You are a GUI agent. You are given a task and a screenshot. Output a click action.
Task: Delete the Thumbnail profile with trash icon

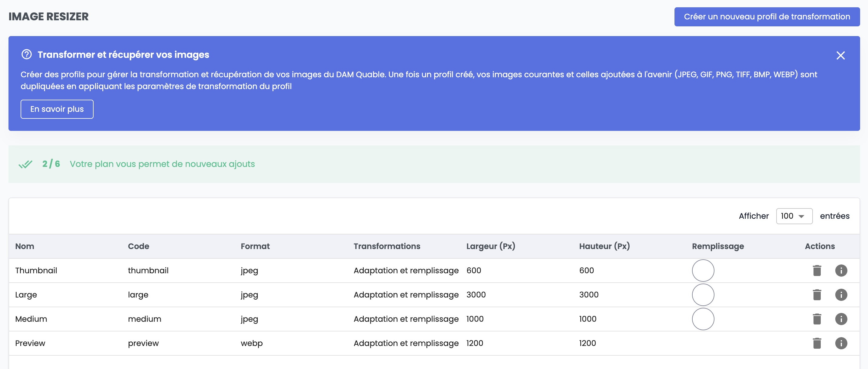pos(817,270)
